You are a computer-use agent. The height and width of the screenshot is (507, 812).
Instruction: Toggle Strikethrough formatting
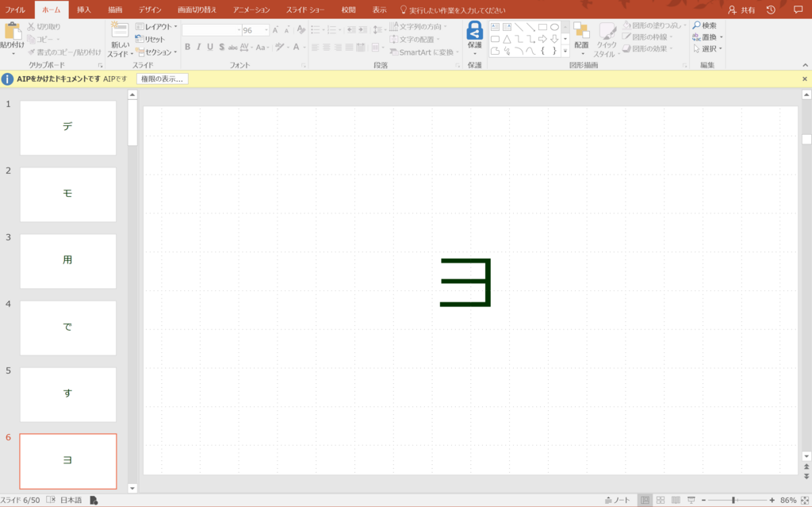coord(232,47)
